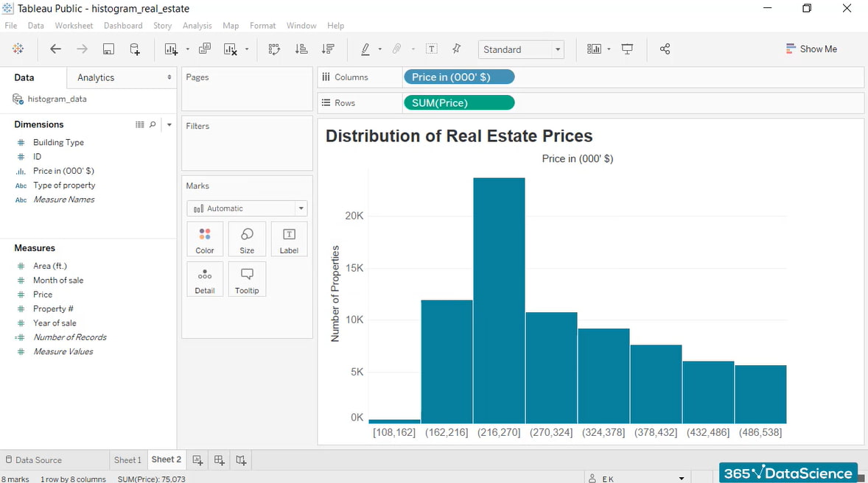Viewport: 868px width, 483px height.
Task: Toggle Presentation Mode
Action: click(627, 49)
